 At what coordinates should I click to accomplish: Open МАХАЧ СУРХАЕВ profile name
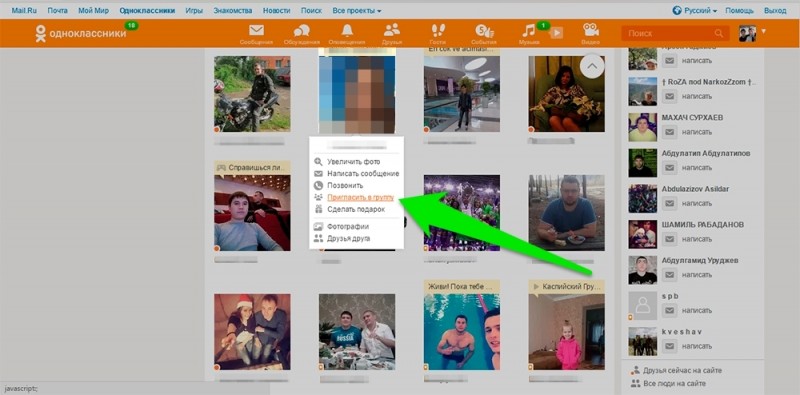coord(692,117)
